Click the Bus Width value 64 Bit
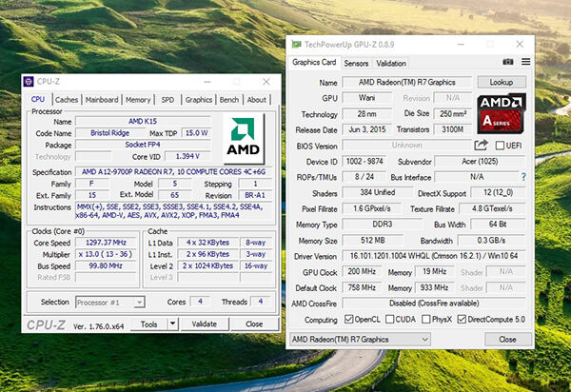This screenshot has height=392, width=571. tap(498, 225)
